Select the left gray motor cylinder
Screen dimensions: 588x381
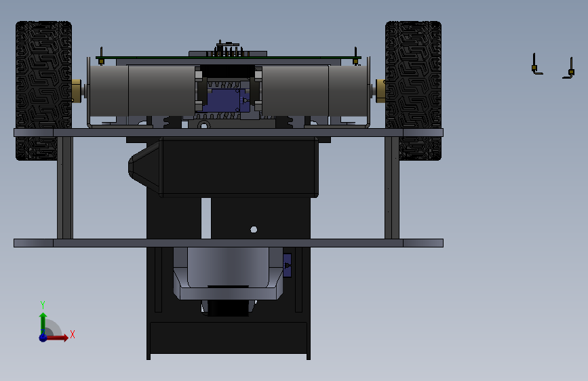click(142, 91)
